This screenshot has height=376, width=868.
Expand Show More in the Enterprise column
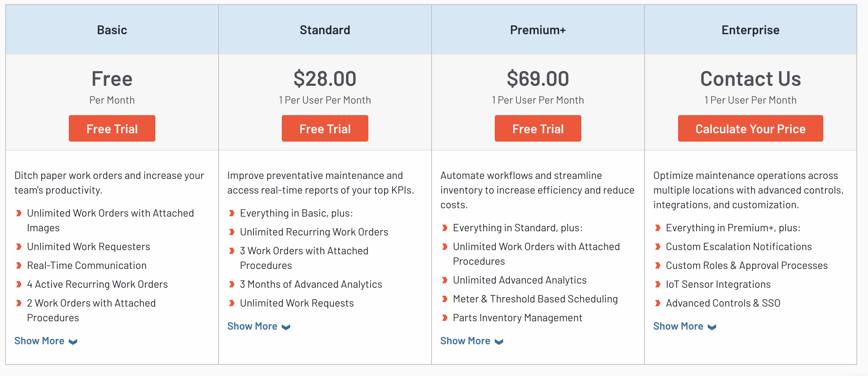click(x=679, y=326)
